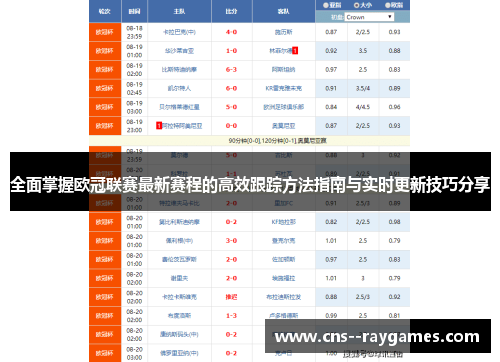Screen dimensions: 500x362
Task: Open the 0-0 score details
Action: (x=231, y=126)
